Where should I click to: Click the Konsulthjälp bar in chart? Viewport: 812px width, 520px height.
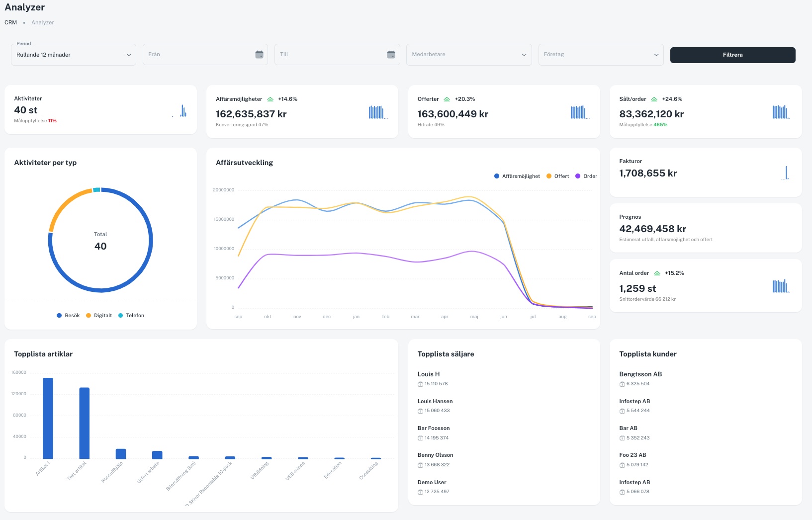pos(121,453)
